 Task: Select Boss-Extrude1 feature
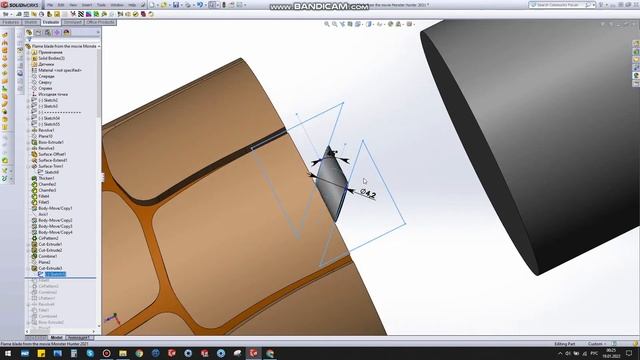pyautogui.click(x=51, y=142)
